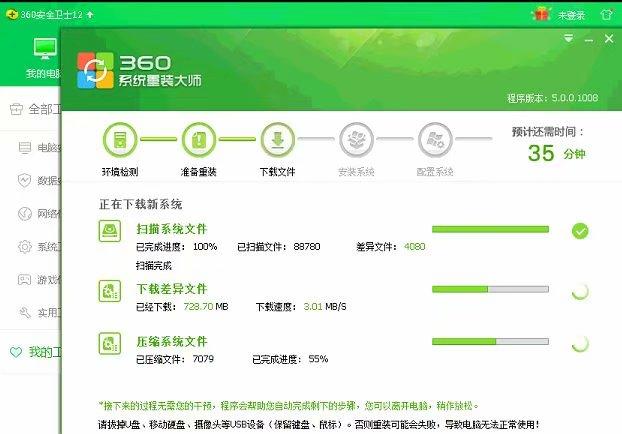Click the 已完成进度: 100% value
Screen dimensions: 622x434
[x=177, y=247]
